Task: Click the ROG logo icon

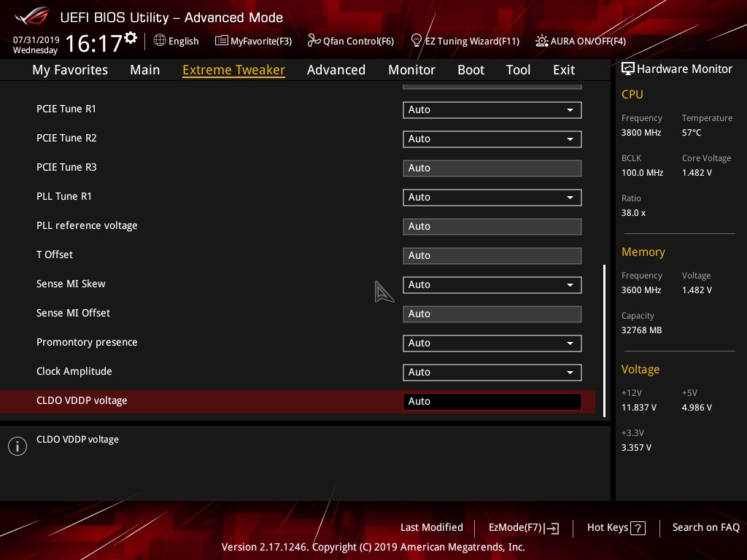Action: tap(31, 16)
